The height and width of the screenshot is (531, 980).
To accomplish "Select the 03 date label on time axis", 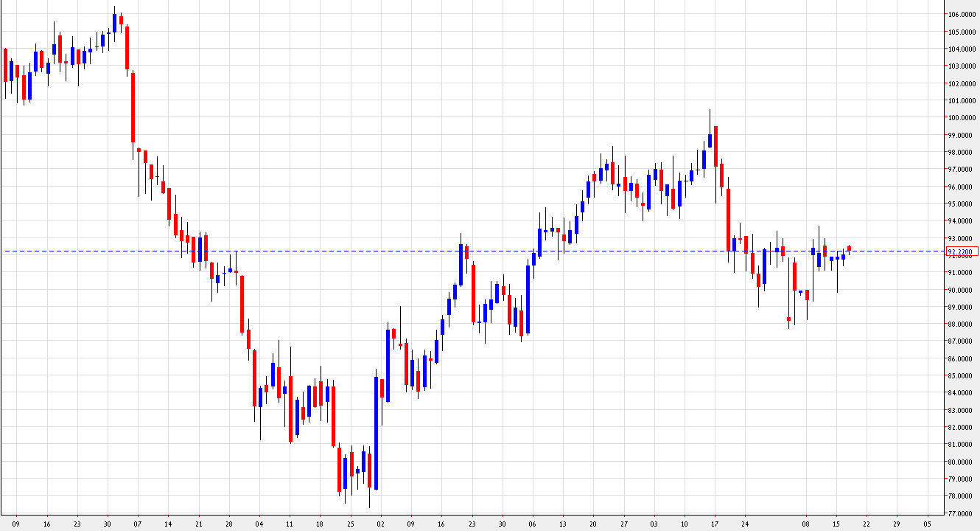I will point(654,523).
